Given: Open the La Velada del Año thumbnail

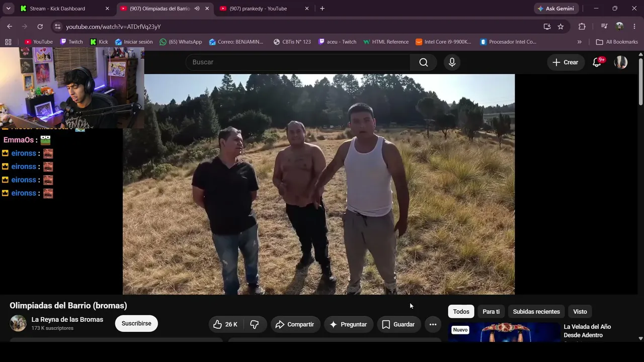Looking at the screenshot, I should [x=504, y=332].
